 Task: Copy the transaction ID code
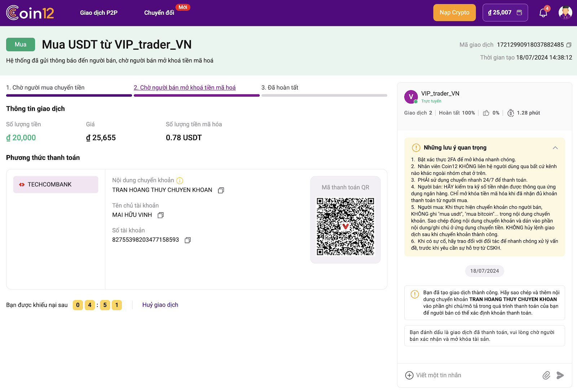click(569, 45)
